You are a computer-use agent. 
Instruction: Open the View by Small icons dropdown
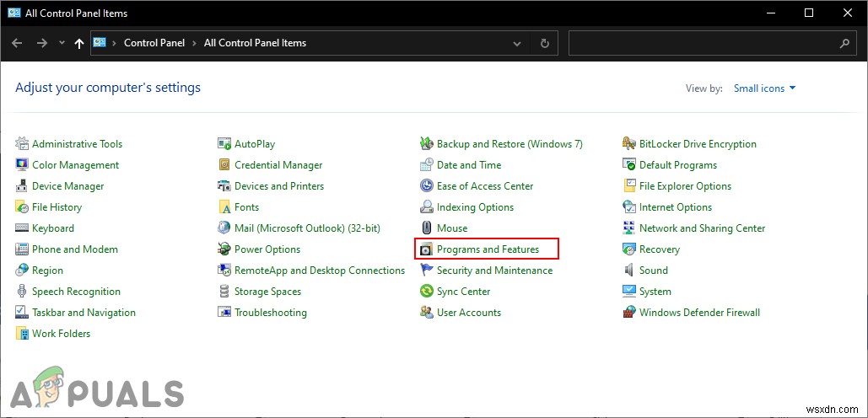pos(764,88)
